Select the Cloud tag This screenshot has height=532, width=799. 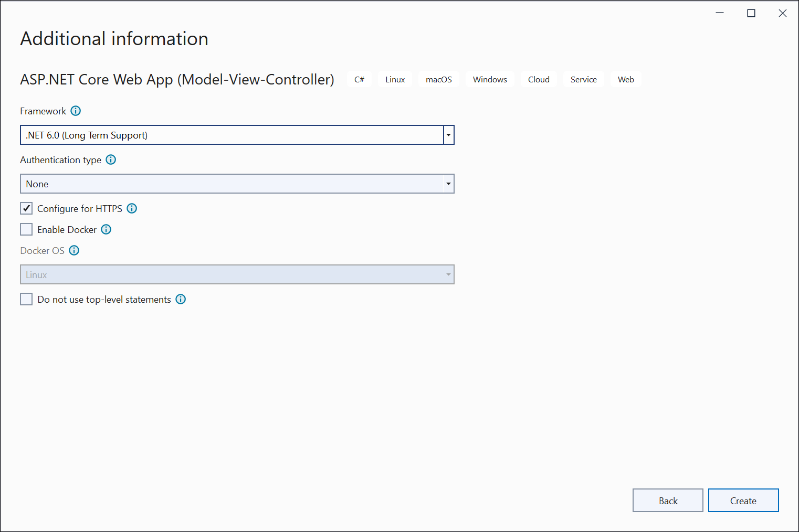[539, 79]
